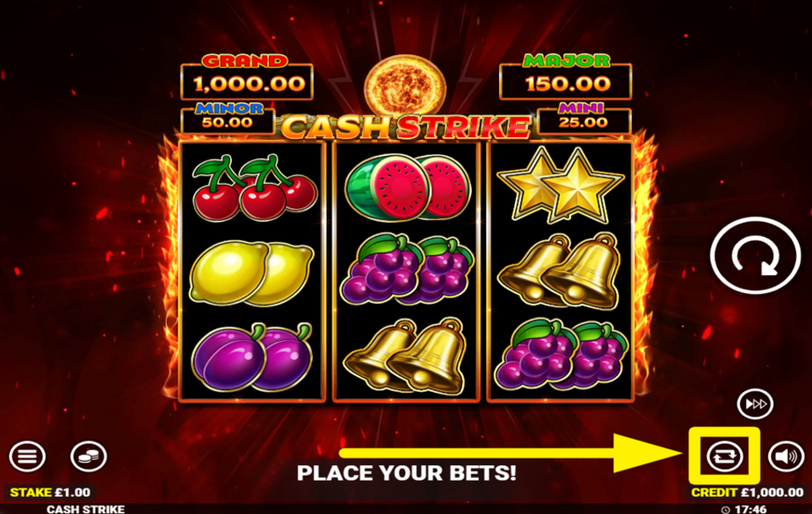Click the gold stars symbol on third reel
The height and width of the screenshot is (514, 812).
[x=561, y=185]
